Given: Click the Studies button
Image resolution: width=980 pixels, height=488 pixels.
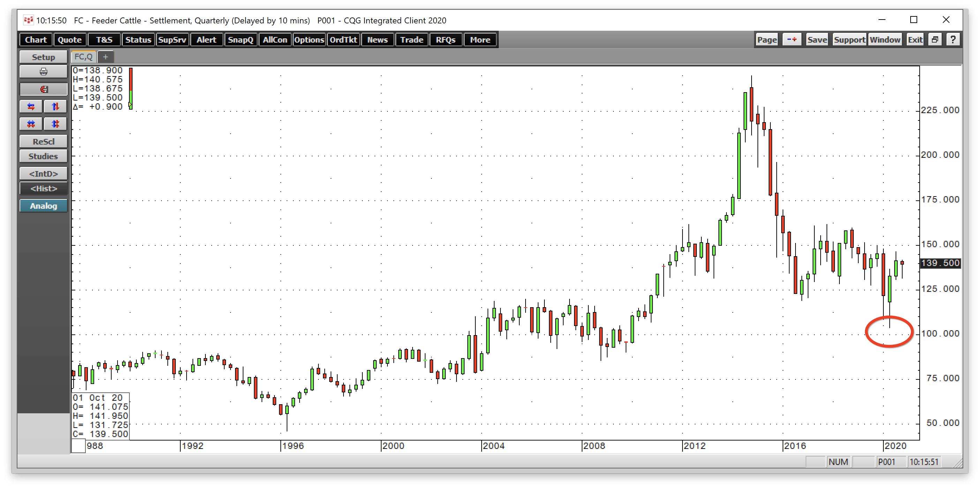Looking at the screenshot, I should pos(43,156).
